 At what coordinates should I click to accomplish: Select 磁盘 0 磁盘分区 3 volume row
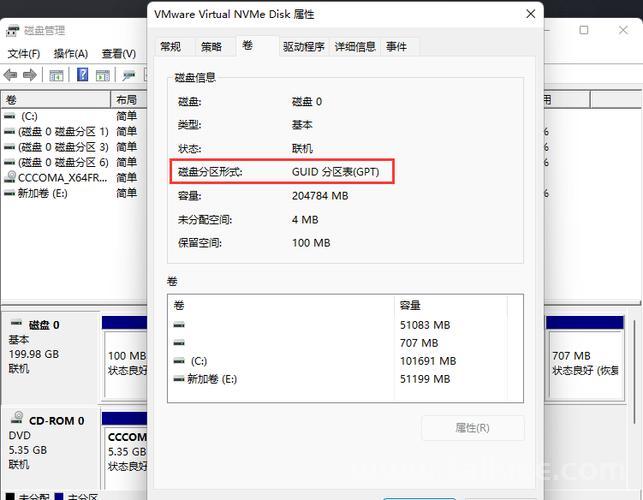74,147
